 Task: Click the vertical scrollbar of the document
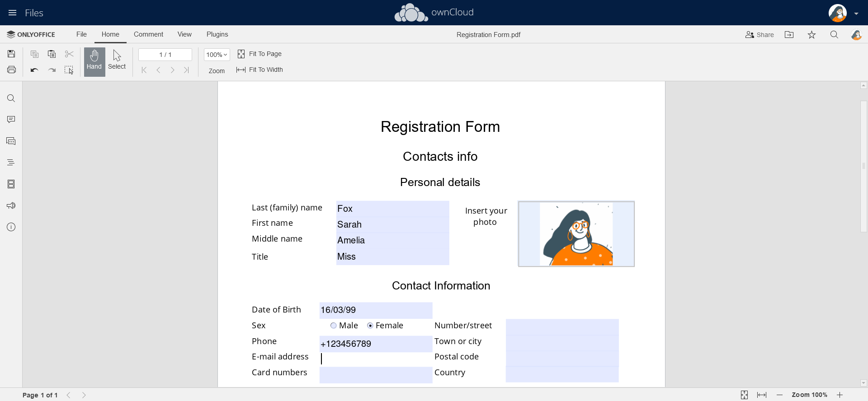coord(863,166)
